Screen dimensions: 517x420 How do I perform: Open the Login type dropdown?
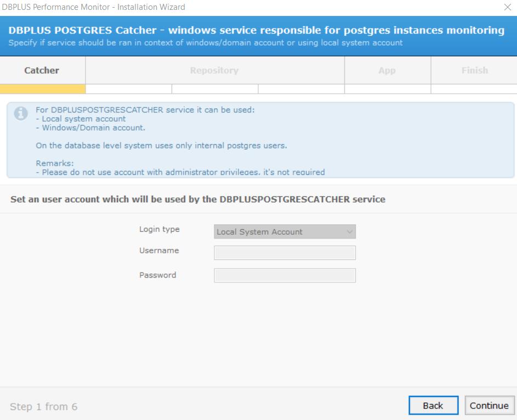coord(285,232)
